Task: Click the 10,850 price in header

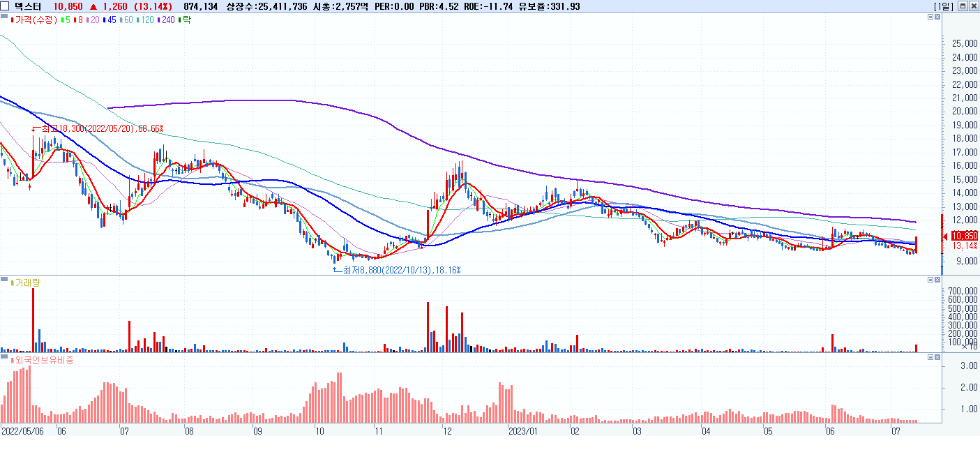Action: (68, 6)
